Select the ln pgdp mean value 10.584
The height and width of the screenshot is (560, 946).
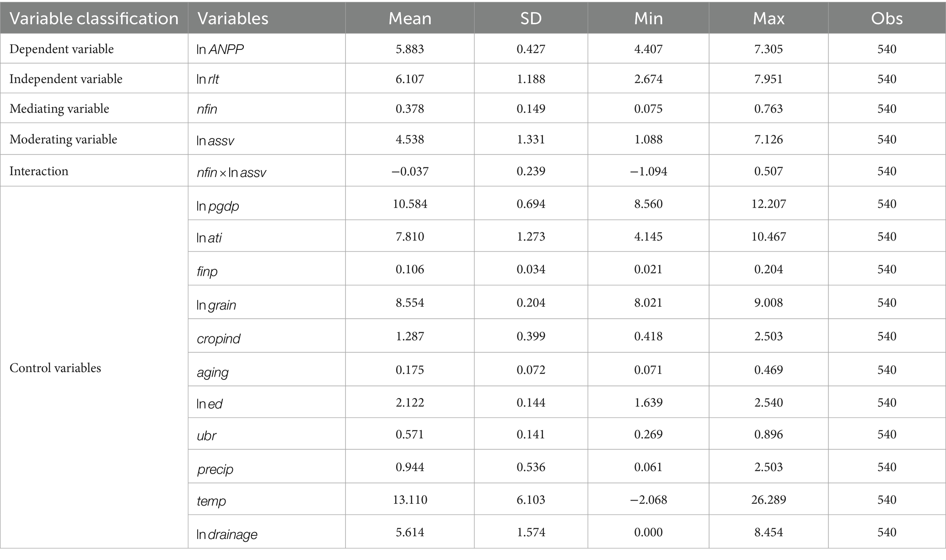410,203
